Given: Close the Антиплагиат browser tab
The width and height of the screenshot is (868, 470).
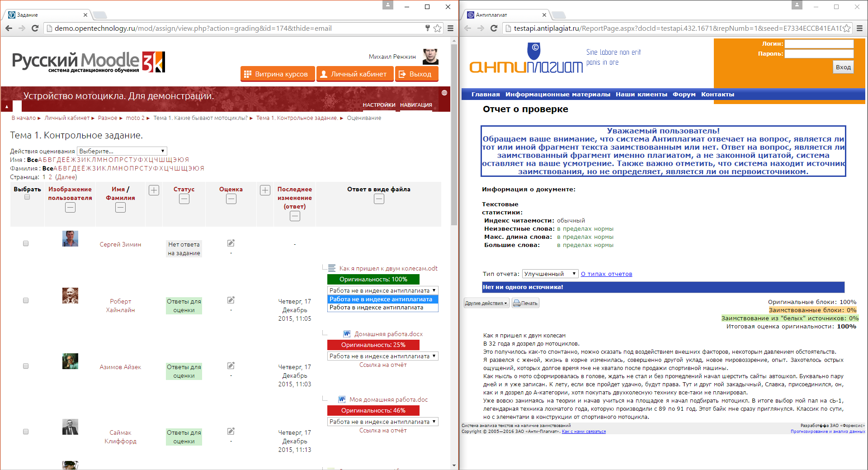Looking at the screenshot, I should pos(544,15).
